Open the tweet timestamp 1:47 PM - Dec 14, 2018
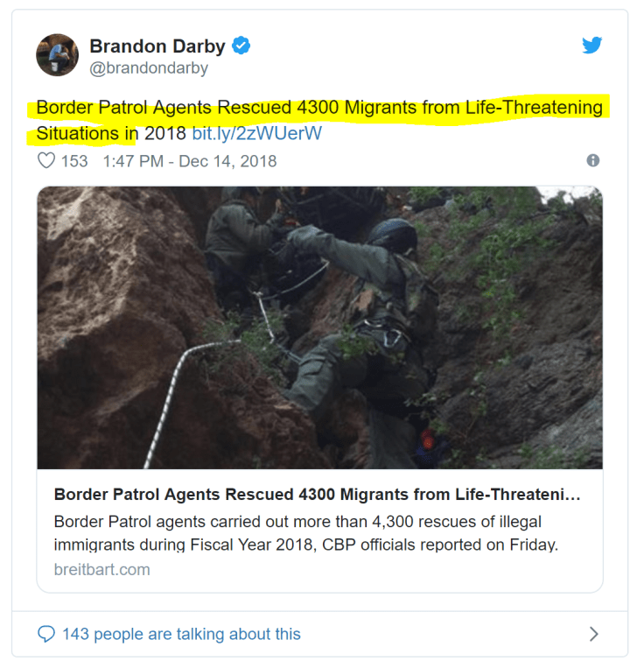The image size is (644, 668). pyautogui.click(x=190, y=161)
